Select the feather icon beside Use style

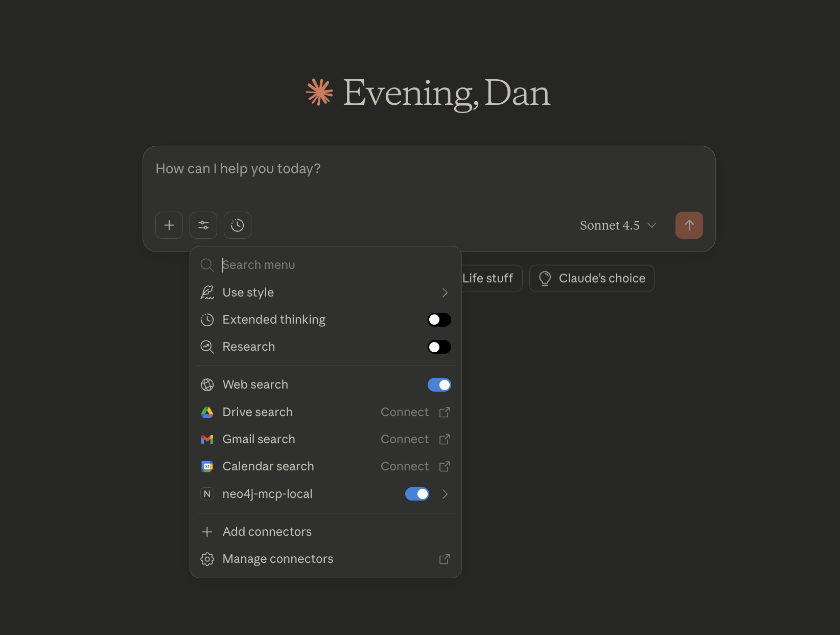point(207,292)
